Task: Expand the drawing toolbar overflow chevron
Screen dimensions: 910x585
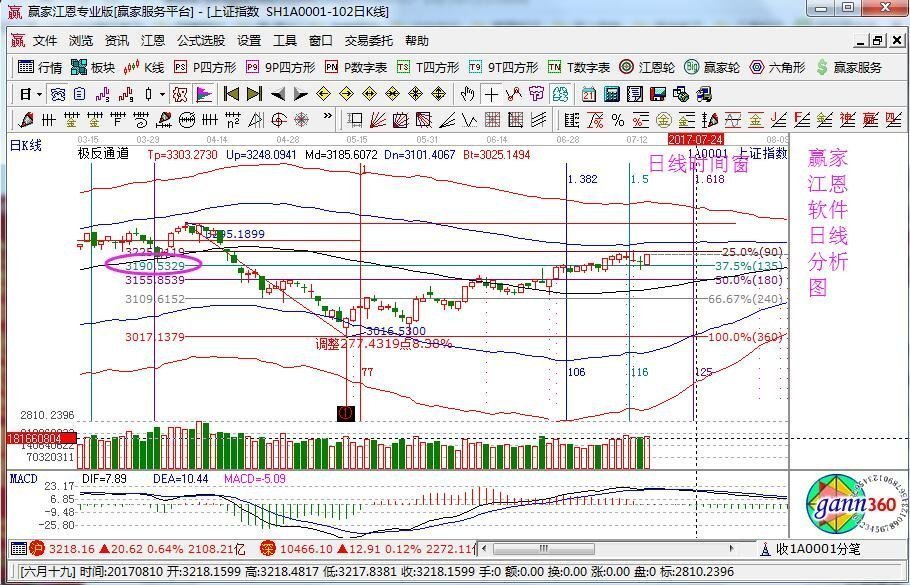Action: click(x=328, y=116)
